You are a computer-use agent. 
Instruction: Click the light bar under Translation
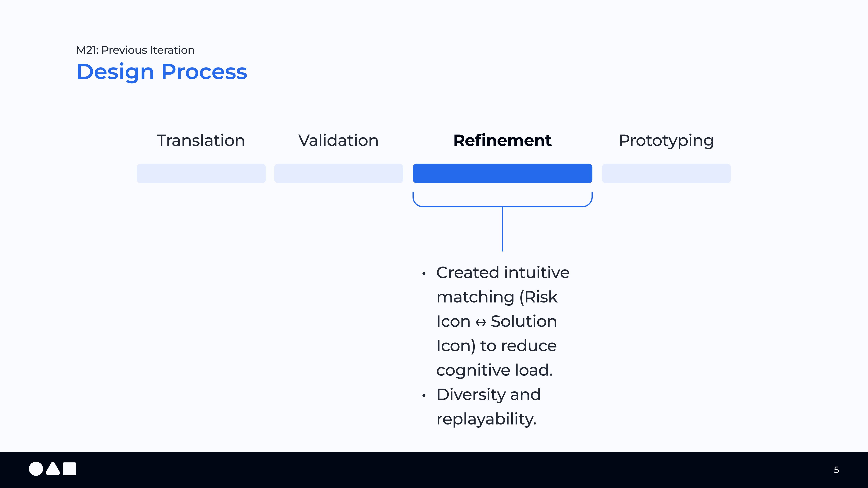pyautogui.click(x=201, y=174)
